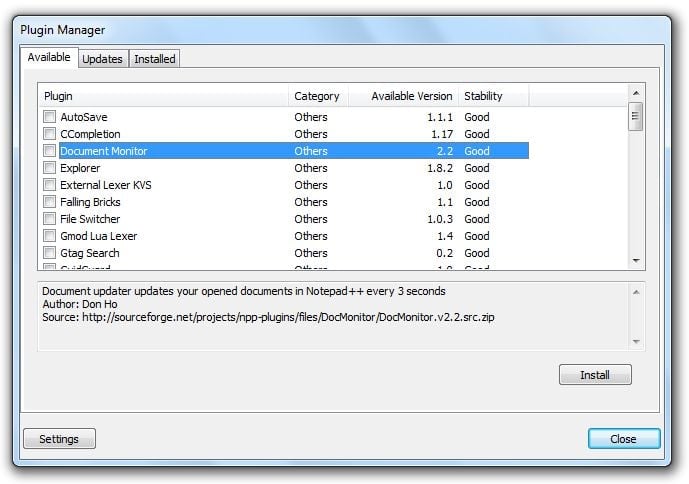The width and height of the screenshot is (689, 484).
Task: Select the Gmod Lua Lexer name
Action: [x=98, y=236]
